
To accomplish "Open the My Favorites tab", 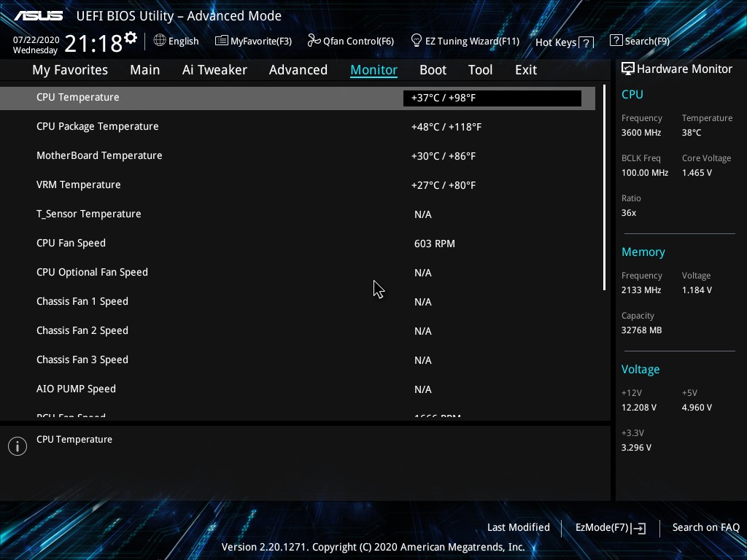I will 70,70.
